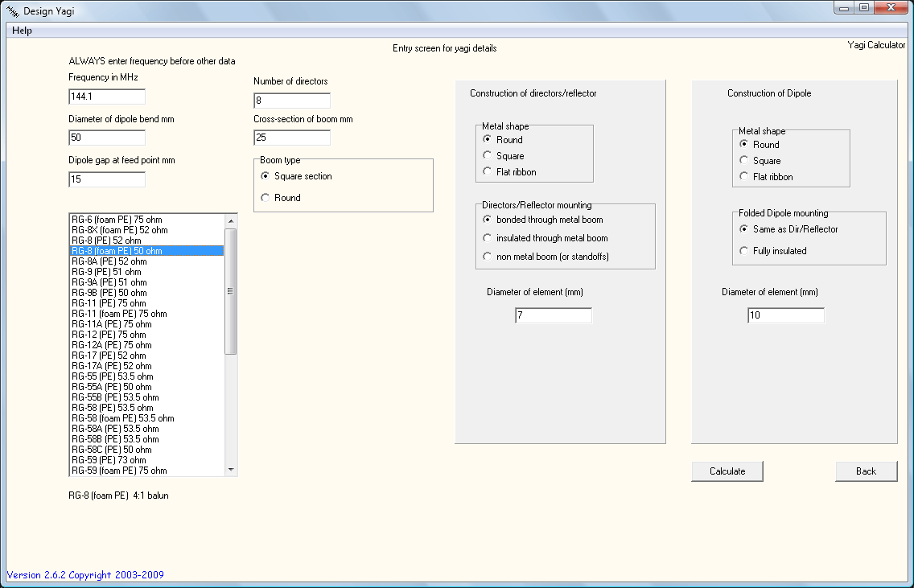
Task: Click the Number of directors field
Action: (x=291, y=101)
